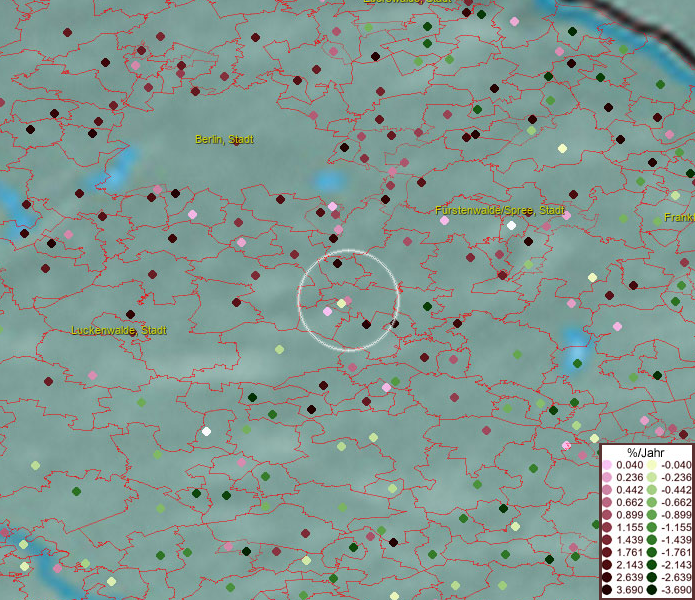
Task: Click the -0.040 pale yellow legend swatch
Action: click(652, 465)
